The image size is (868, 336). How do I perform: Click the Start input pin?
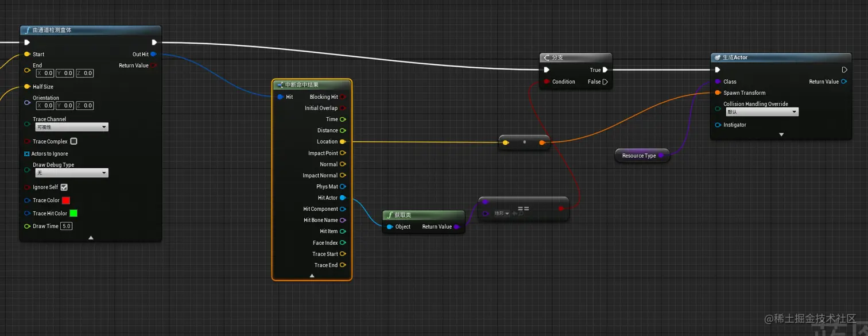point(27,55)
